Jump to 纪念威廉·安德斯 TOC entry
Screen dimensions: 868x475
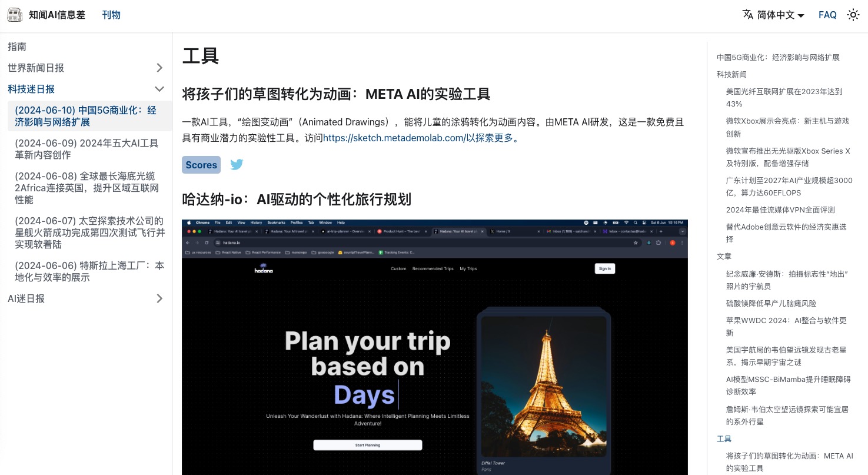[x=787, y=280]
